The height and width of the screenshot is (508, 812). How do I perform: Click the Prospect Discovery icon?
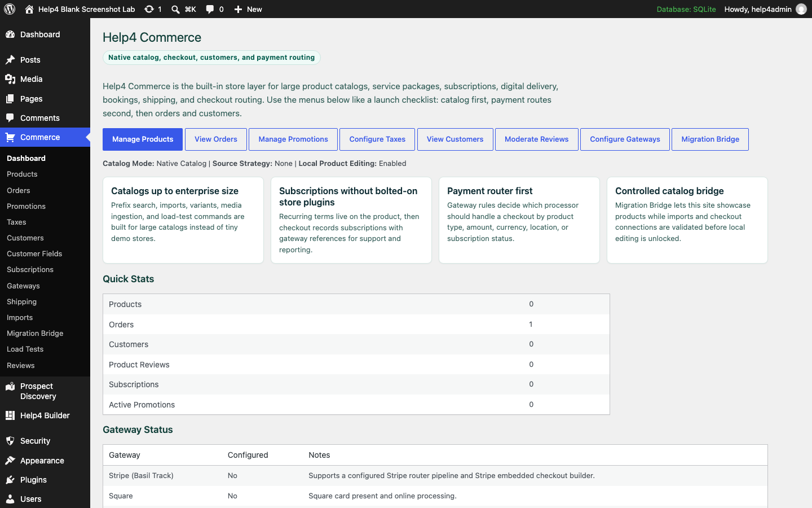coord(10,387)
